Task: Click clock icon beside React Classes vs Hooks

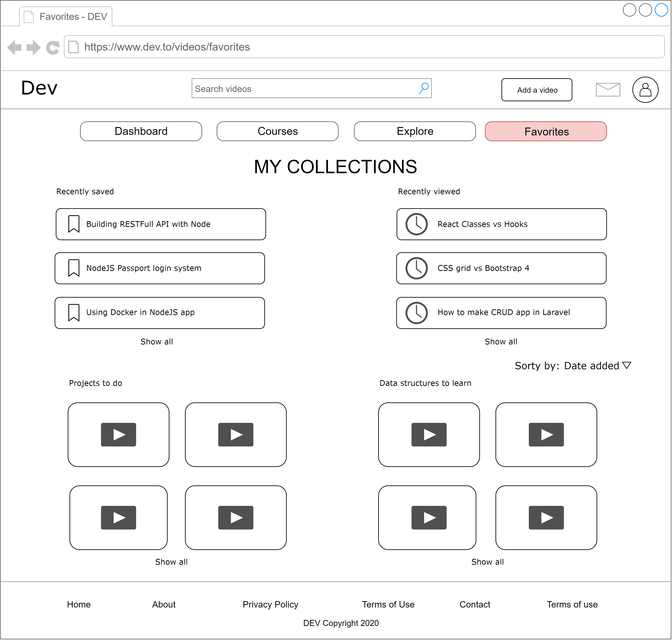Action: coord(417,224)
